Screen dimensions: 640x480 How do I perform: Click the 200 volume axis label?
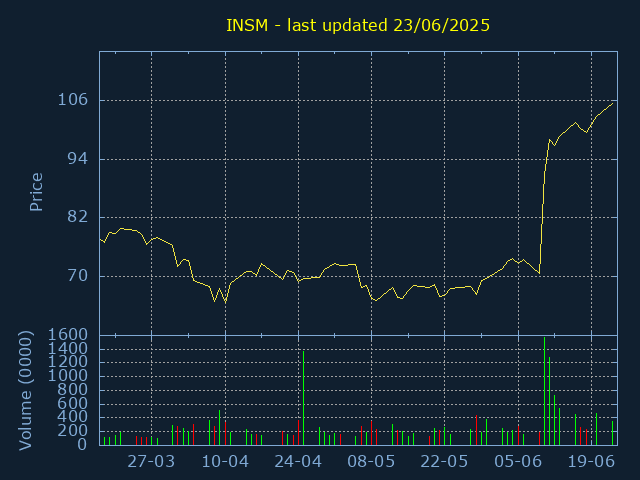(x=73, y=430)
